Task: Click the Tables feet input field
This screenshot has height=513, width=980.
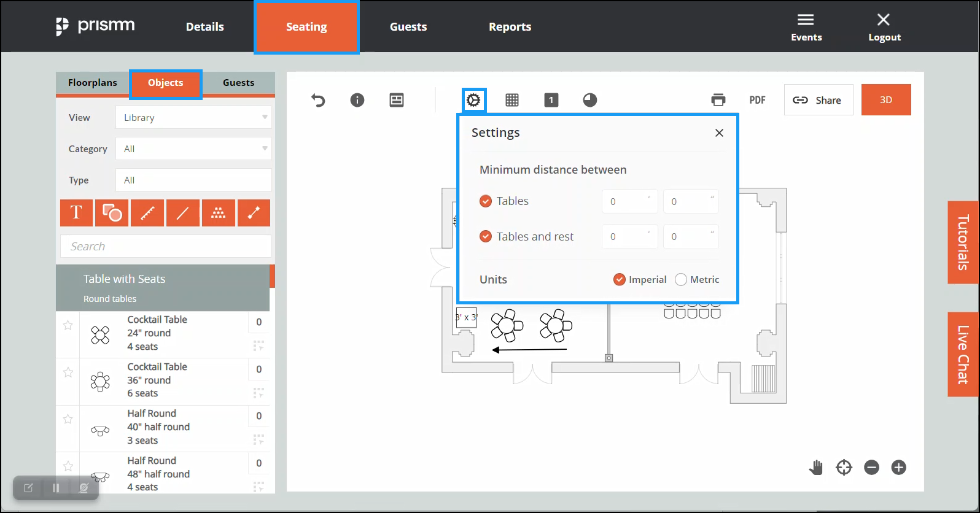Action: click(630, 201)
